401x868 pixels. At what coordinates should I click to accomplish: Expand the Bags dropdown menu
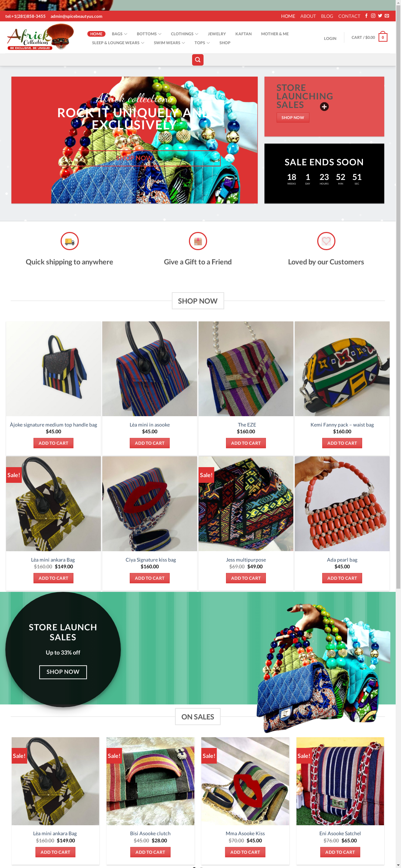click(x=119, y=34)
